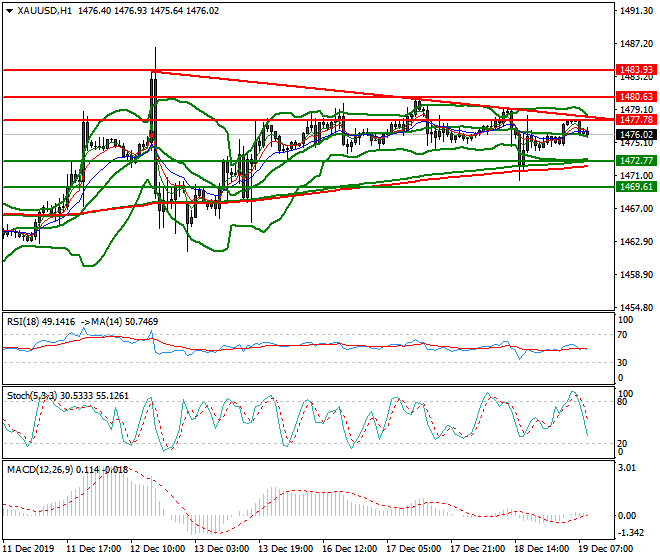The image size is (660, 560).
Task: Click the 19 Dec 07:00 time axis label
Action: coord(606,549)
